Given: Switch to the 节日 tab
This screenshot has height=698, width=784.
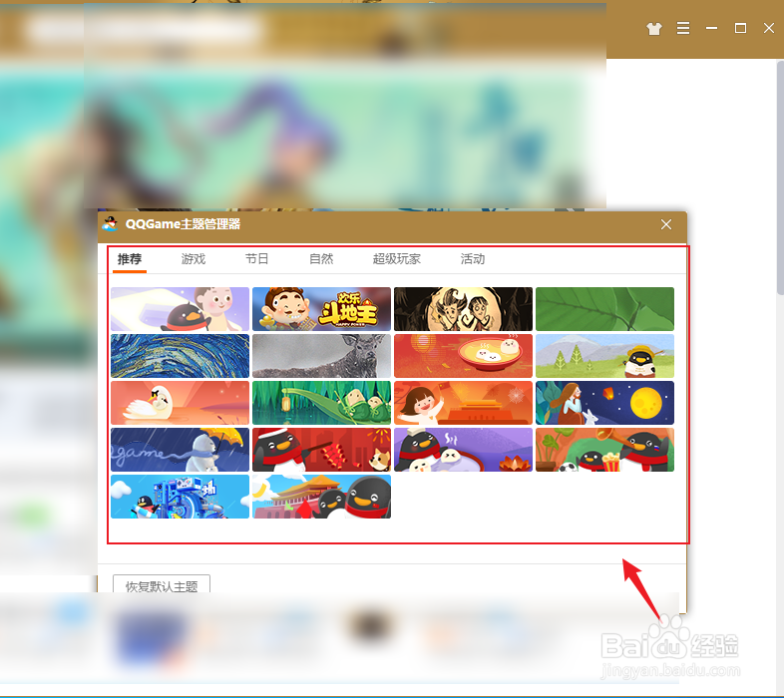Looking at the screenshot, I should click(x=257, y=259).
